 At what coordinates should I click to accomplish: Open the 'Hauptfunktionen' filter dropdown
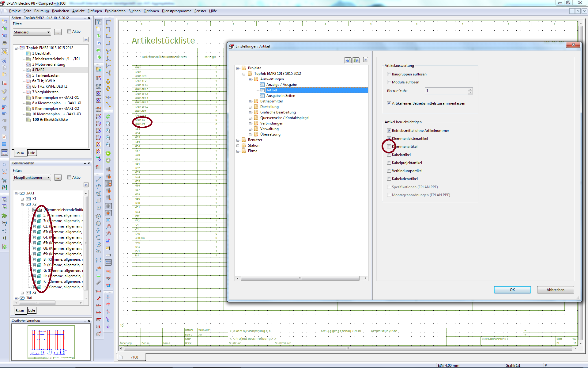click(32, 178)
